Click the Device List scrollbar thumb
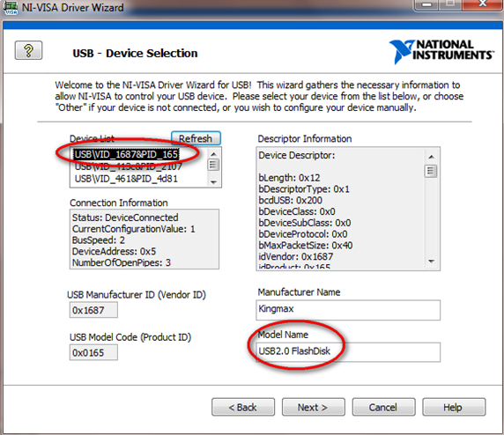The image size is (504, 435). pyautogui.click(x=213, y=165)
